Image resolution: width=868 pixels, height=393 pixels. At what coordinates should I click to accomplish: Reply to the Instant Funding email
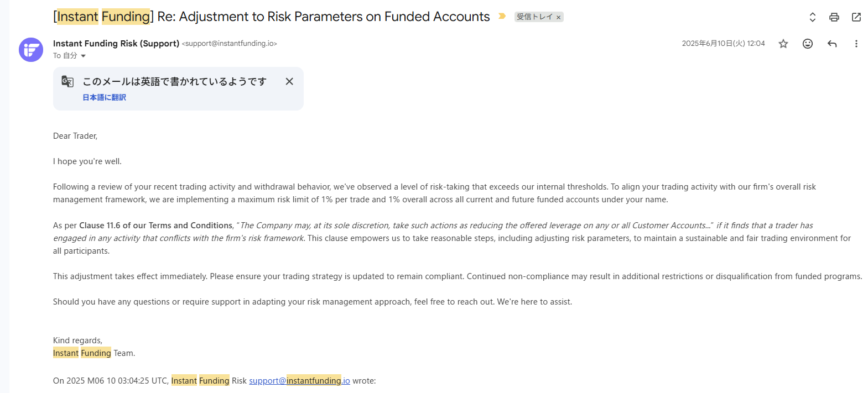831,44
